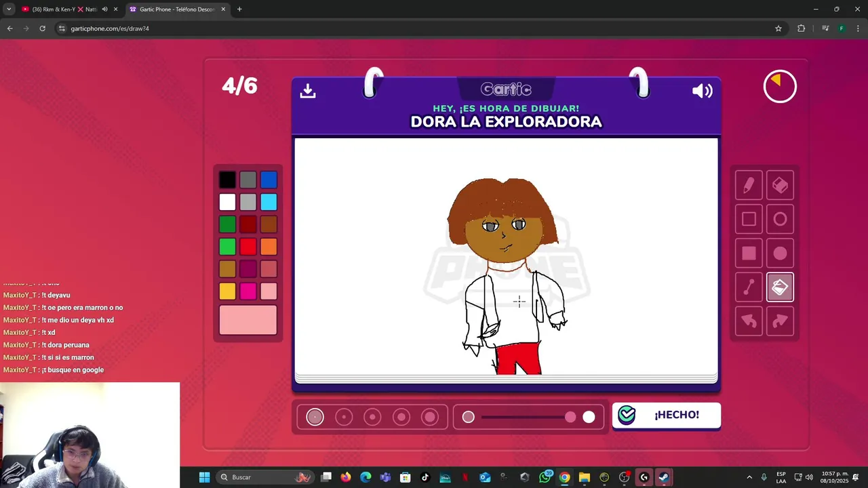
Task: Reload the current page
Action: click(x=42, y=28)
